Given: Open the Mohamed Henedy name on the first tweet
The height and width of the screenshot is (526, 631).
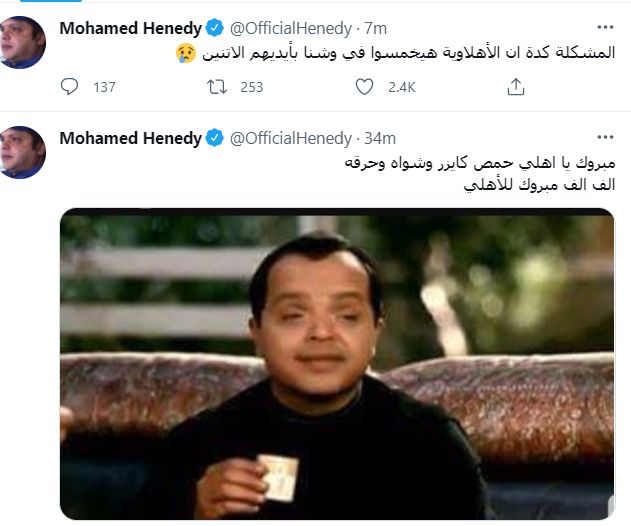Looking at the screenshot, I should 130,28.
